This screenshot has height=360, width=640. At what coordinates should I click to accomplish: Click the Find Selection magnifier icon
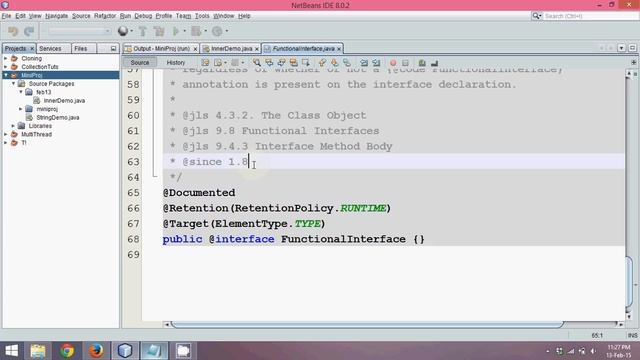[x=257, y=63]
